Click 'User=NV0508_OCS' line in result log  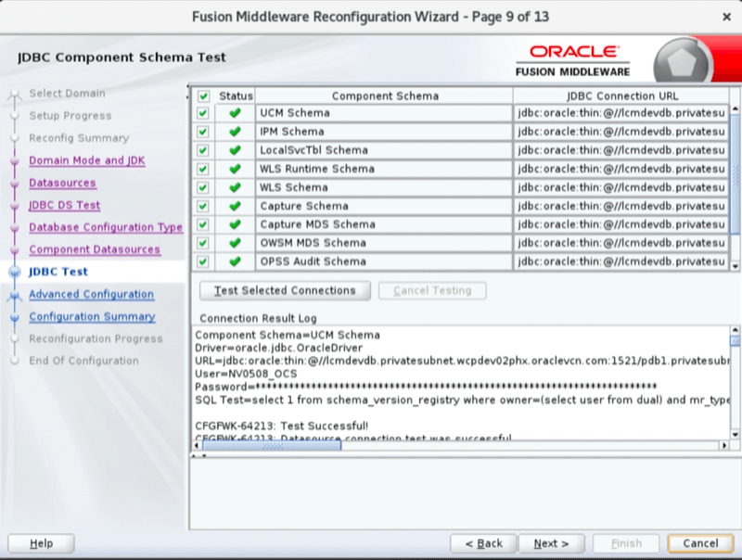246,374
